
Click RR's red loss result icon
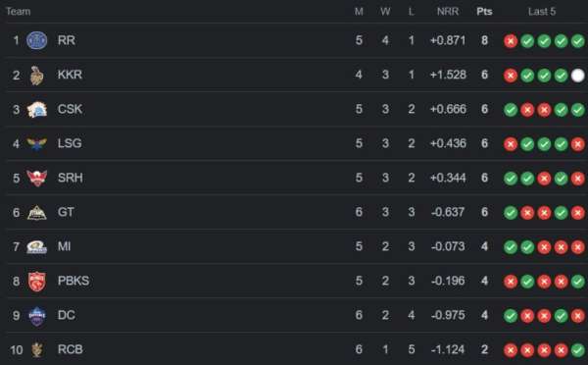511,41
